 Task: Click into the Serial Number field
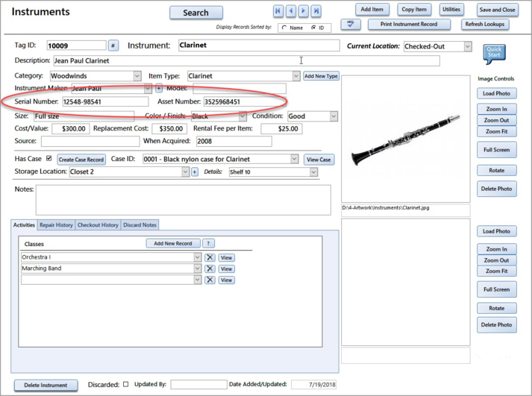coord(104,102)
